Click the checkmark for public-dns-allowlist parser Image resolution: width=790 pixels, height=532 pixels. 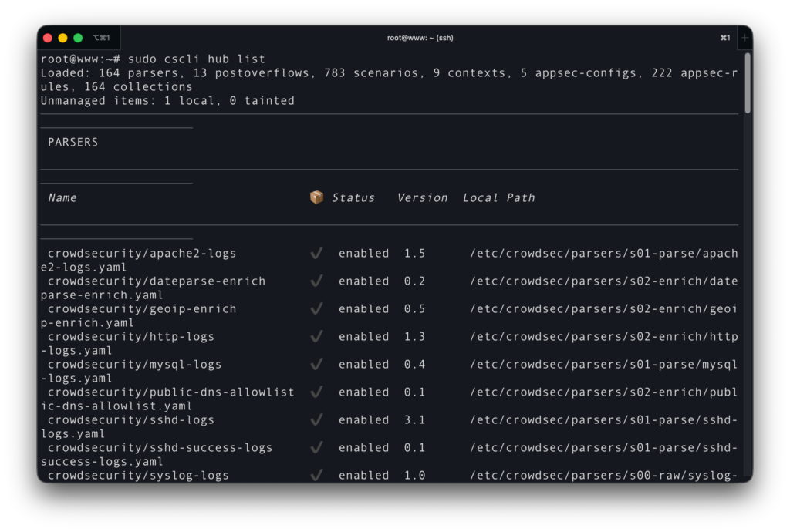pyautogui.click(x=316, y=391)
